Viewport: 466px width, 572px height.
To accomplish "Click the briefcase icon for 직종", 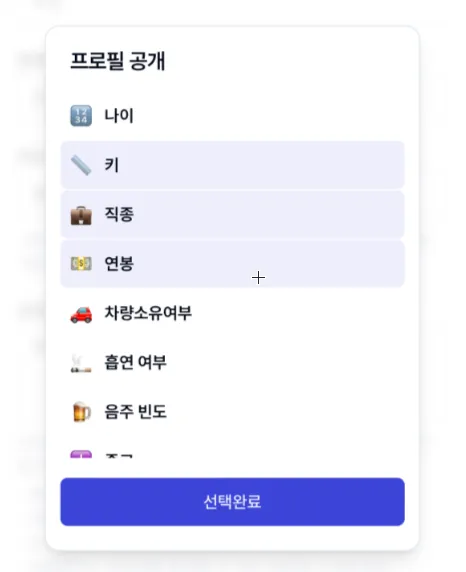I will coord(81,215).
